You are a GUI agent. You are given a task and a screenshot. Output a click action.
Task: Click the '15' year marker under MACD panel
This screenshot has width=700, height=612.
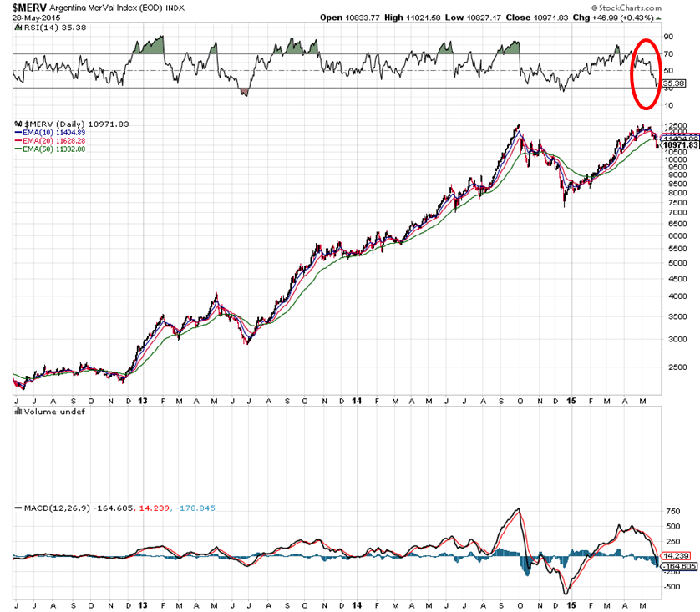[x=570, y=604]
